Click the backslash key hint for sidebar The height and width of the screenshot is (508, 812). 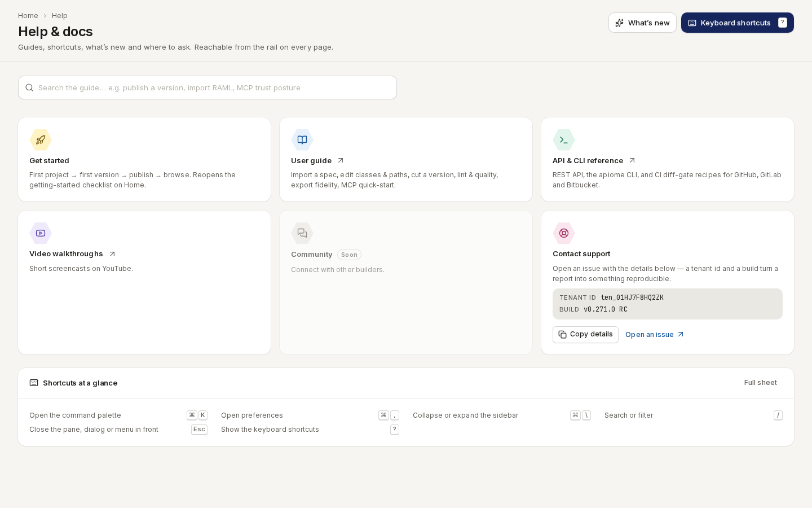point(586,415)
